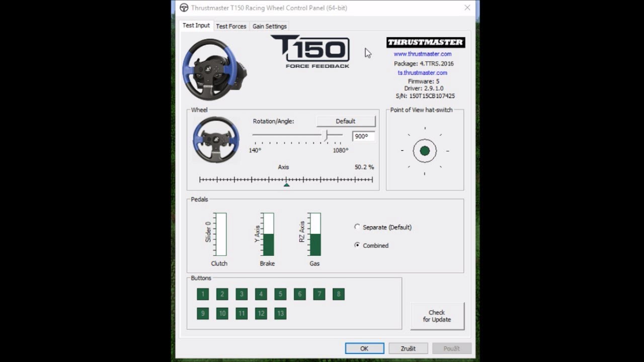
Task: Reset rotation angle with Default button
Action: (346, 121)
